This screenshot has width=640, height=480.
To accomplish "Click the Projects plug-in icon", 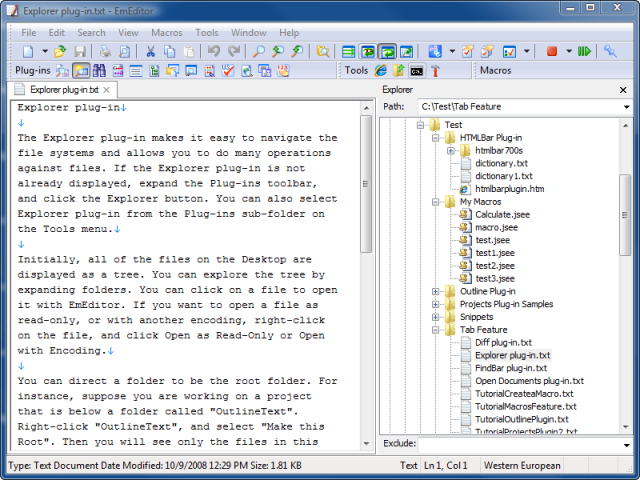I will (x=173, y=71).
